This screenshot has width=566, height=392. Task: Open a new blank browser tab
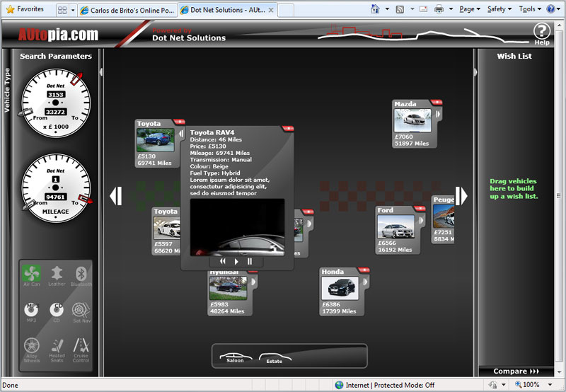286,11
